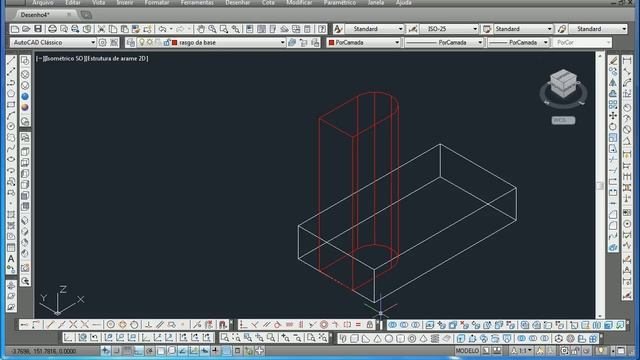Open the table style manager icon
The width and height of the screenshot is (640, 360).
coord(487,29)
